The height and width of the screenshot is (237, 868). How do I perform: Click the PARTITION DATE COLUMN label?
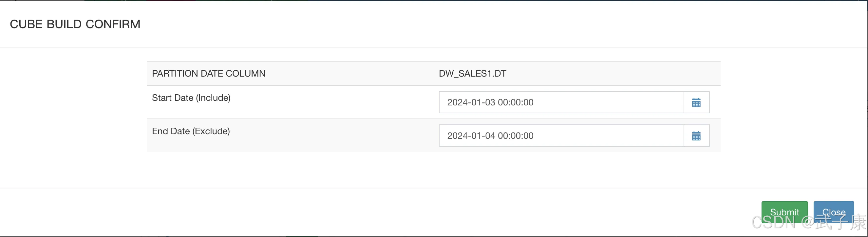click(209, 73)
